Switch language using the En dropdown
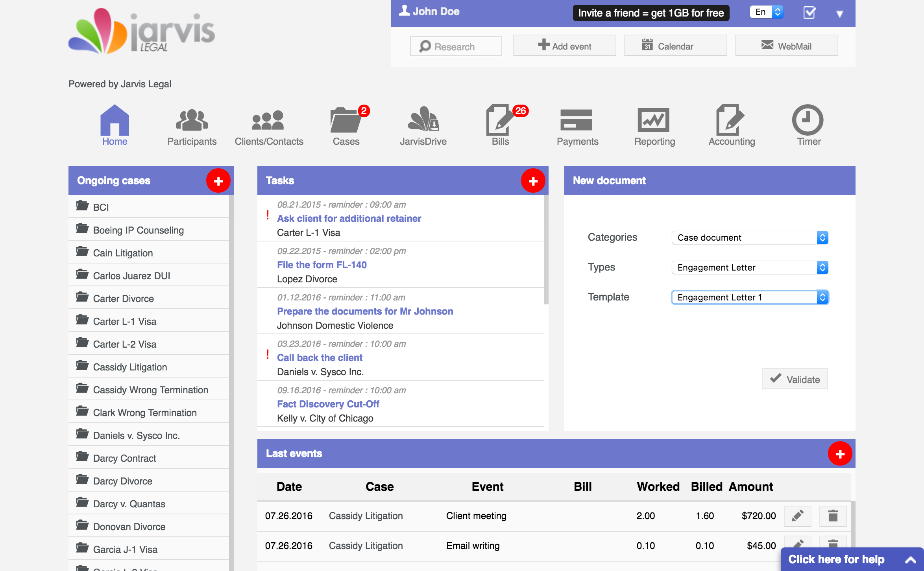Screen dimensions: 924x571 pyautogui.click(x=766, y=12)
